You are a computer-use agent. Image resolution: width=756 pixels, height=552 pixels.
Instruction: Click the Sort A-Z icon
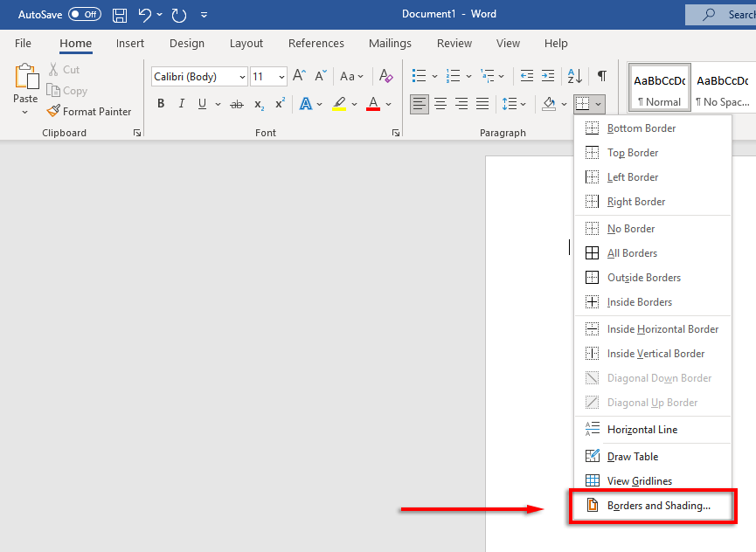(x=574, y=76)
